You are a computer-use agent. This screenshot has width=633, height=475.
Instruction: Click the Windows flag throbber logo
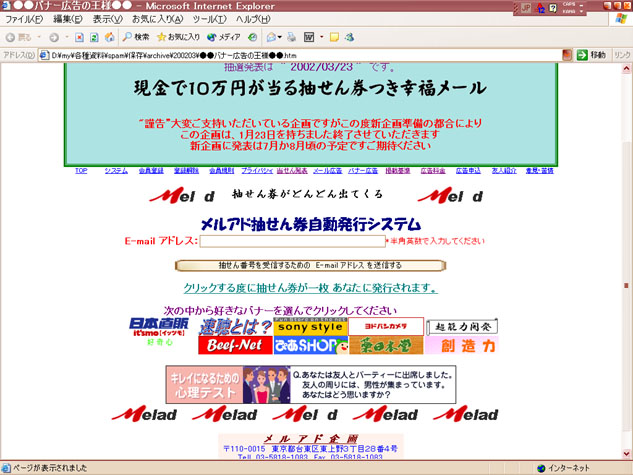pos(621,19)
